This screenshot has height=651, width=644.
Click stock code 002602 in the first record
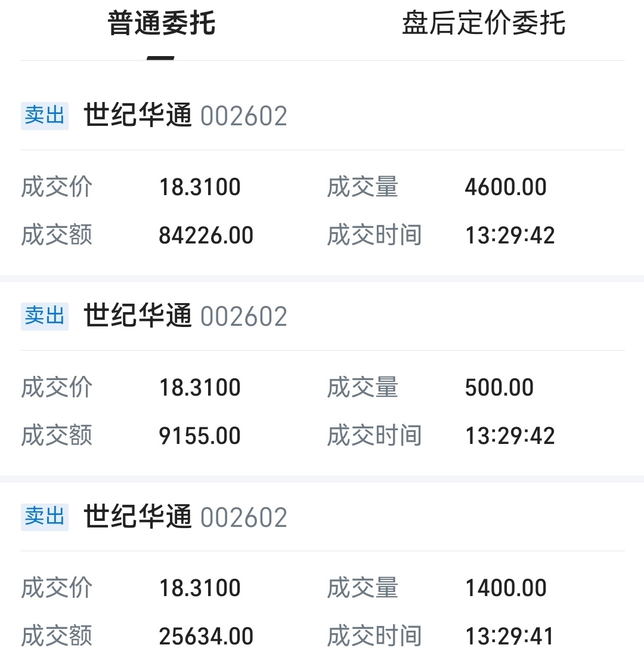pos(243,116)
